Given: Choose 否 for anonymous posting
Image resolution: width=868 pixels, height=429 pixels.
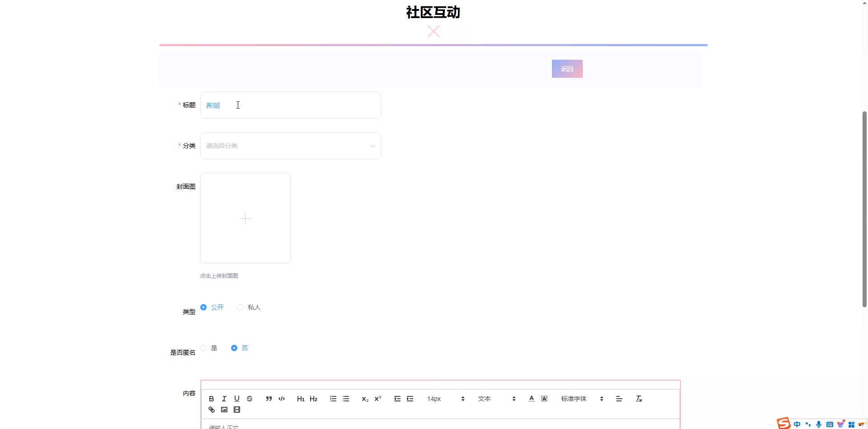Looking at the screenshot, I should coord(240,348).
